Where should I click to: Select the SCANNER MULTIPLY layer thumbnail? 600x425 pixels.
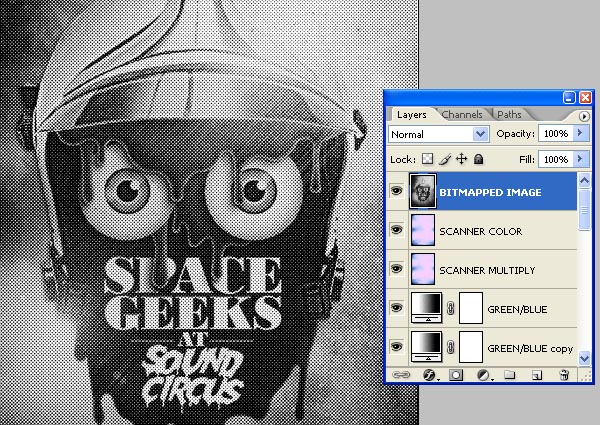(423, 269)
